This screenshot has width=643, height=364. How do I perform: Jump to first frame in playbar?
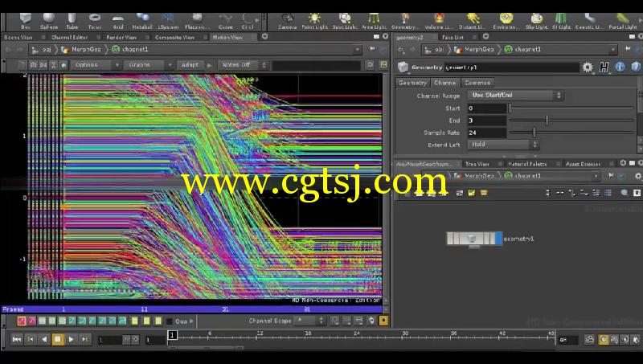tap(17, 339)
